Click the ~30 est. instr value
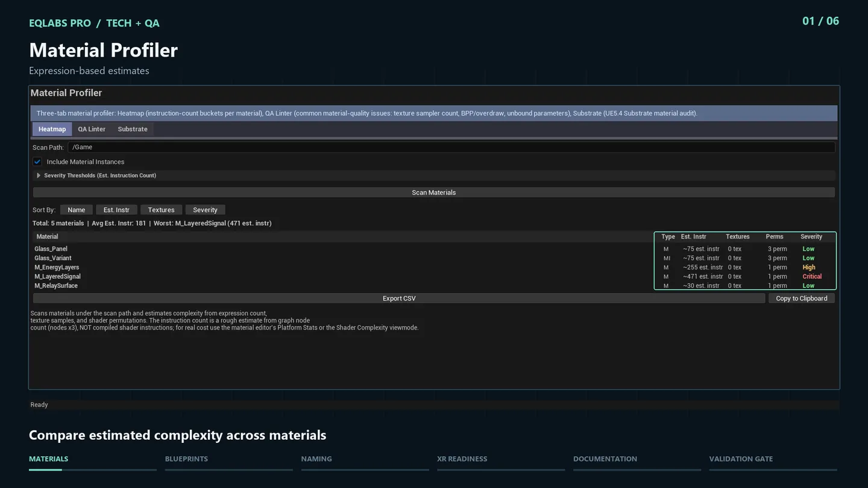Viewport: 868px width, 488px height. pyautogui.click(x=701, y=286)
